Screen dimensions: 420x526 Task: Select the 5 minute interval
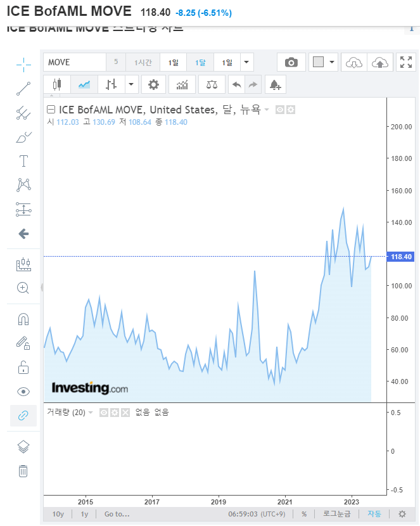[x=116, y=62]
